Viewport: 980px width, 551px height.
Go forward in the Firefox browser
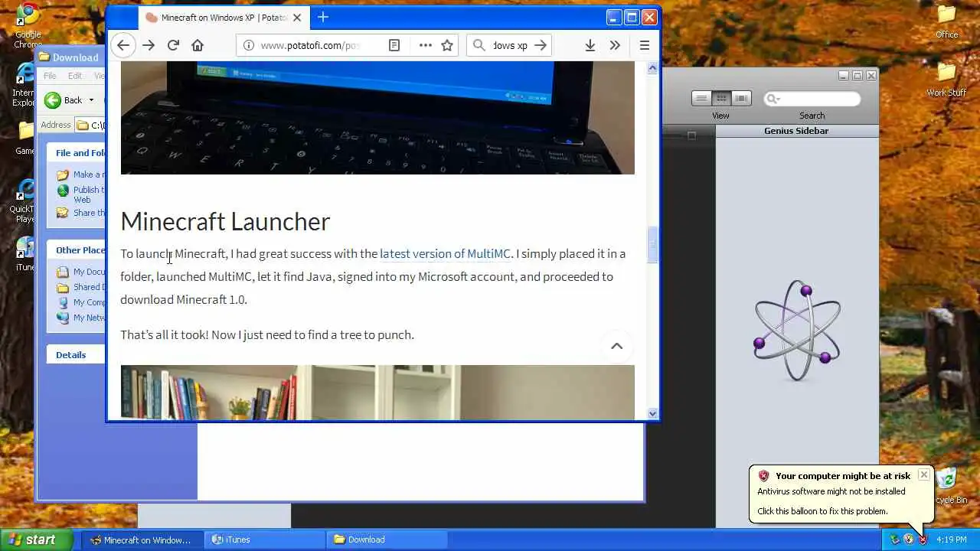point(149,45)
